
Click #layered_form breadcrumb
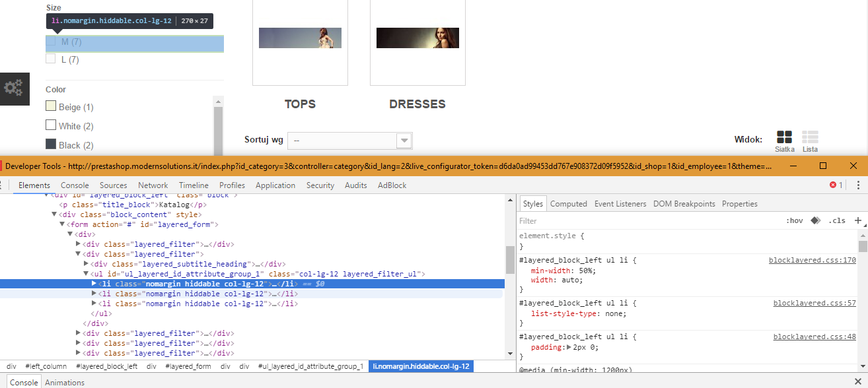point(188,366)
